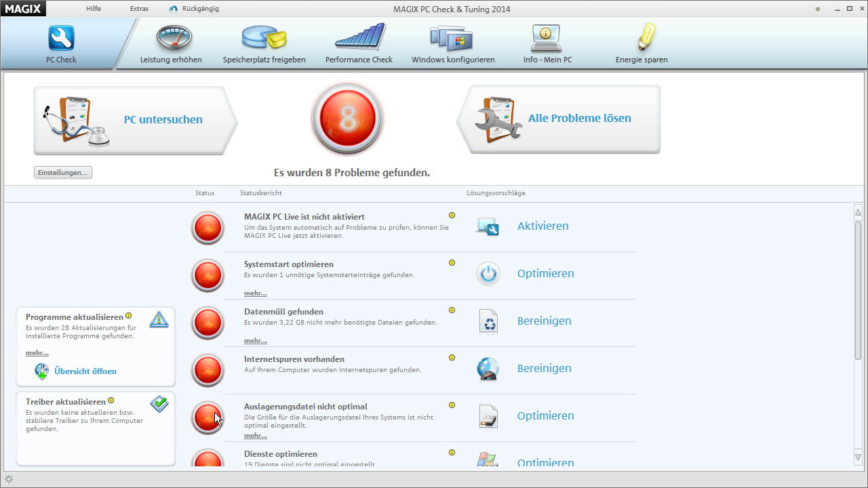
Task: Click red status light for Systemstart optimieren
Action: [x=208, y=275]
